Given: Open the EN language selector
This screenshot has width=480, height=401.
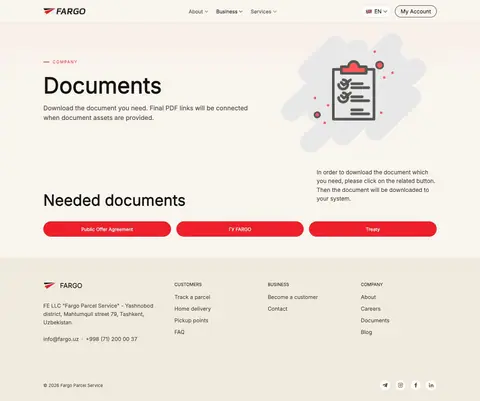Looking at the screenshot, I should point(377,12).
